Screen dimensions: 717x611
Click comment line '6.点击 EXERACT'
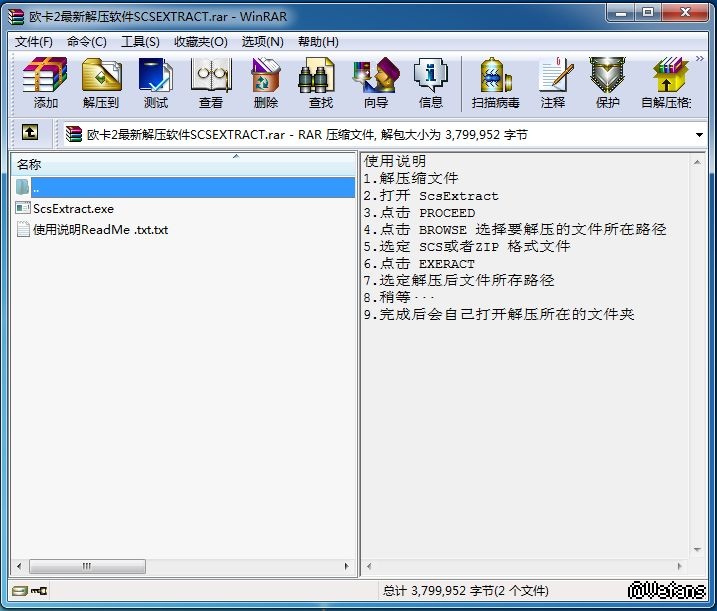coord(419,264)
